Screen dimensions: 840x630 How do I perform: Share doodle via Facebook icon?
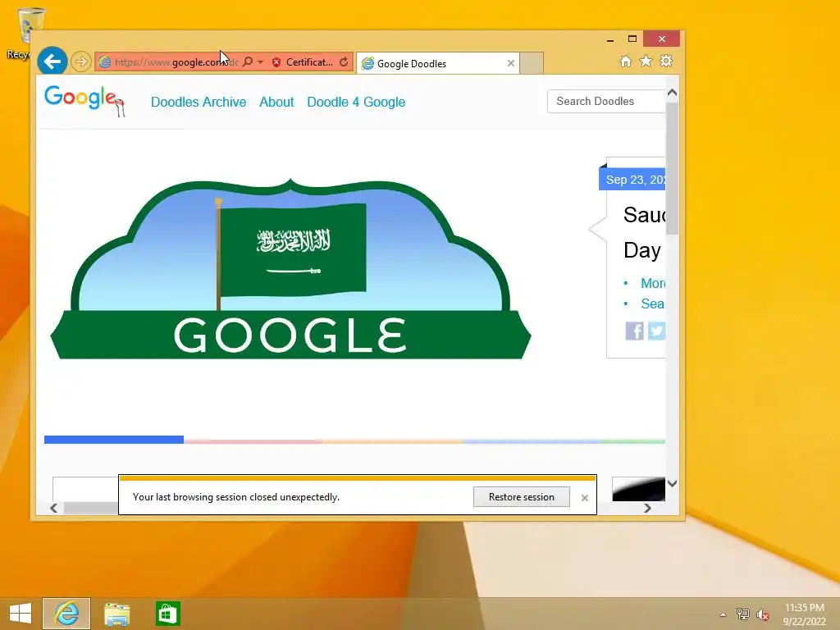[x=635, y=331]
